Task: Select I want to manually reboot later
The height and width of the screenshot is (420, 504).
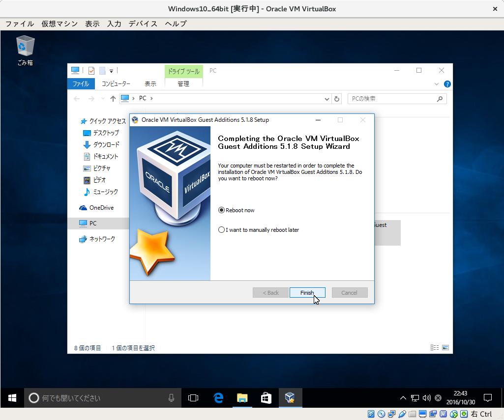Action: click(259, 230)
